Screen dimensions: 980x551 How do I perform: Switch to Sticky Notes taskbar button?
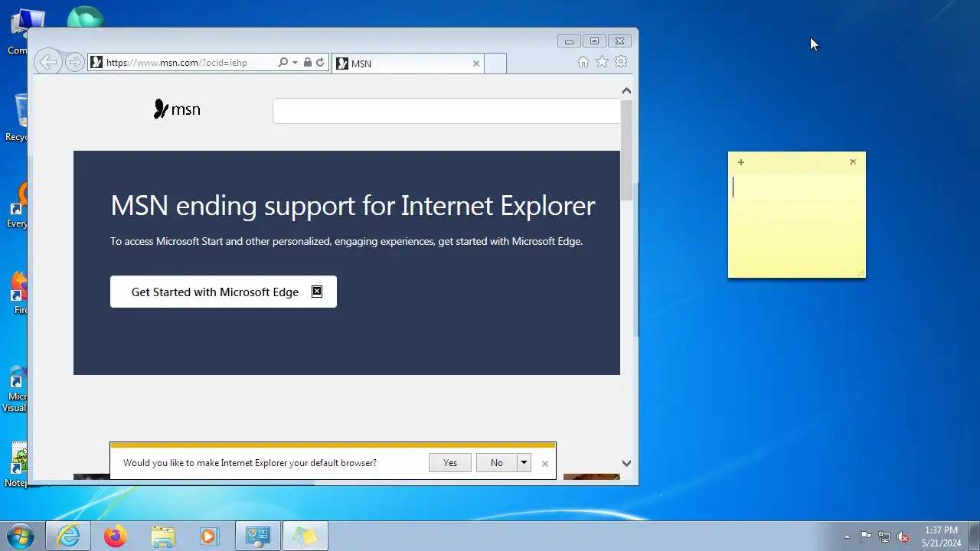pos(305,536)
